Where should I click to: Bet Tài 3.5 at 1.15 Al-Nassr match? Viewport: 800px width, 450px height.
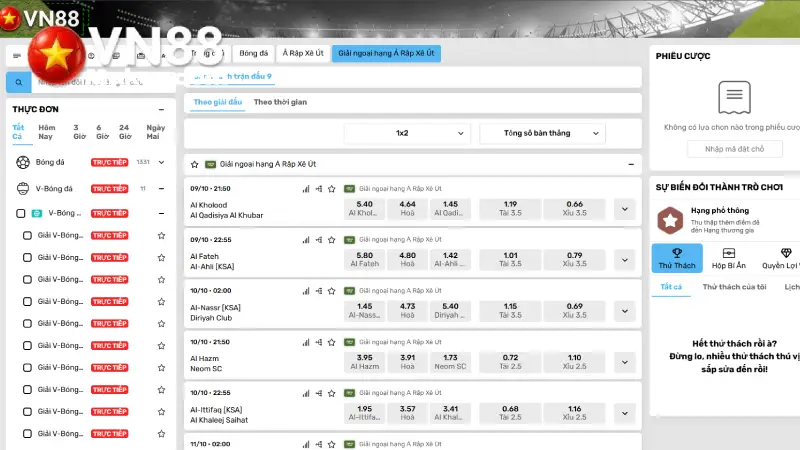coord(510,311)
